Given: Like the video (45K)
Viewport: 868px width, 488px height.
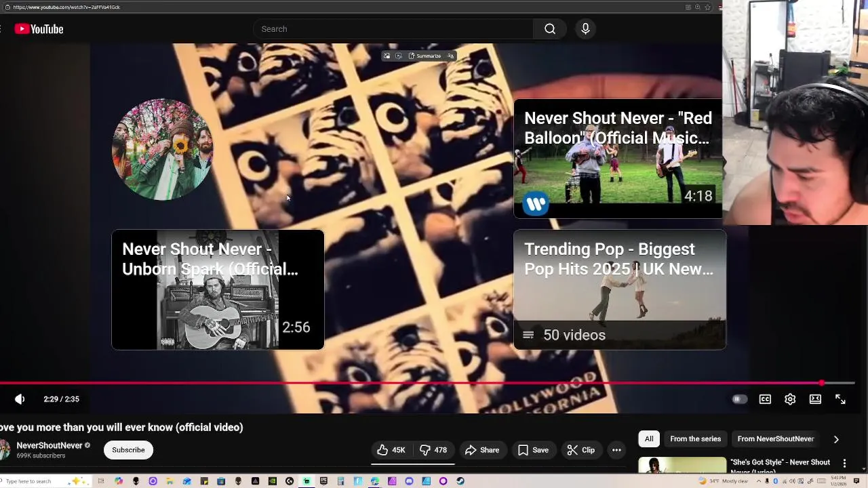Looking at the screenshot, I should 391,450.
